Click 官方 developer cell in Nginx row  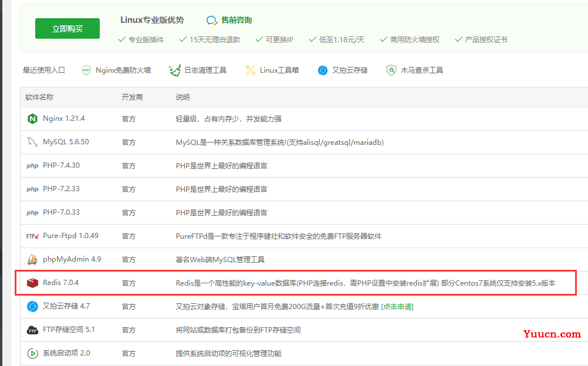129,119
